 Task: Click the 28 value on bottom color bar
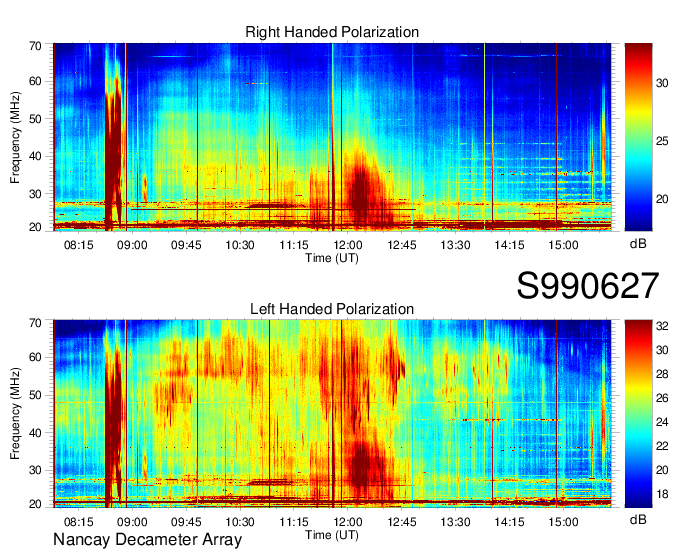[x=662, y=374]
